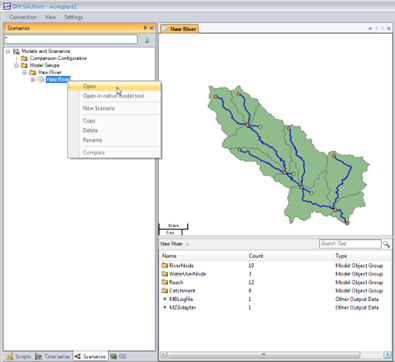Image resolution: width=395 pixels, height=362 pixels.
Task: Click the search magnifier icon
Action: pyautogui.click(x=386, y=244)
